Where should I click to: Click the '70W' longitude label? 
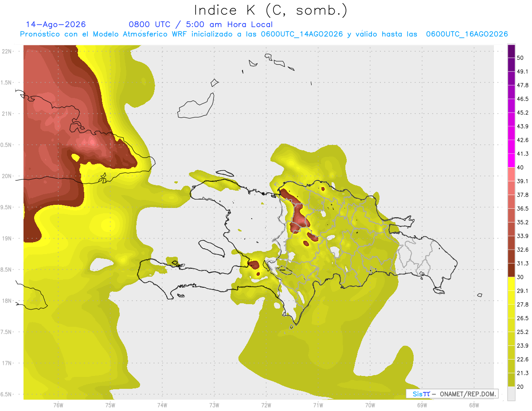click(370, 405)
